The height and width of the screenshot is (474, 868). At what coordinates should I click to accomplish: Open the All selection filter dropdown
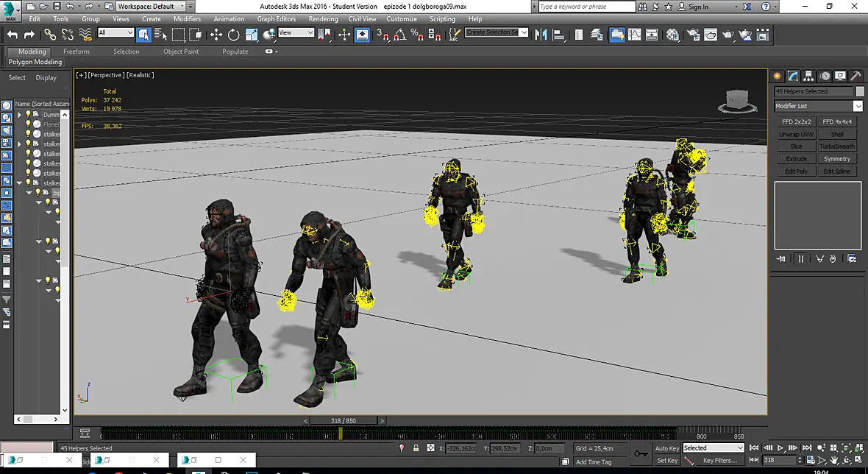115,32
